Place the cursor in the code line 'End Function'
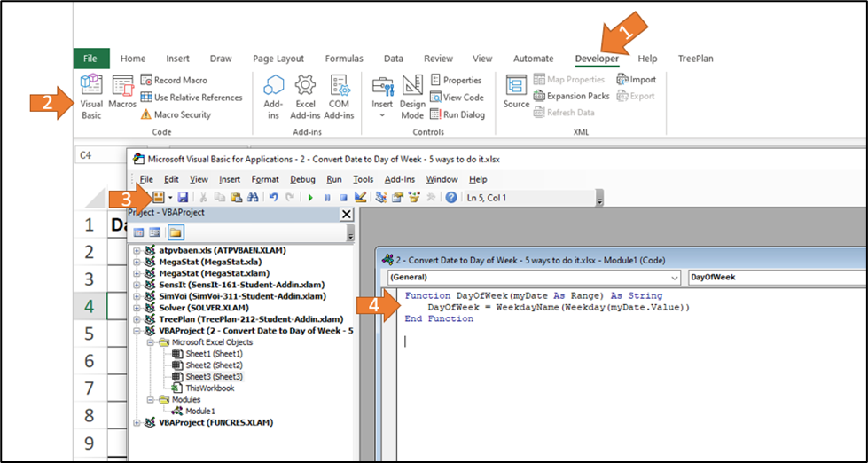Screen dimensions: 868x463 (439, 319)
